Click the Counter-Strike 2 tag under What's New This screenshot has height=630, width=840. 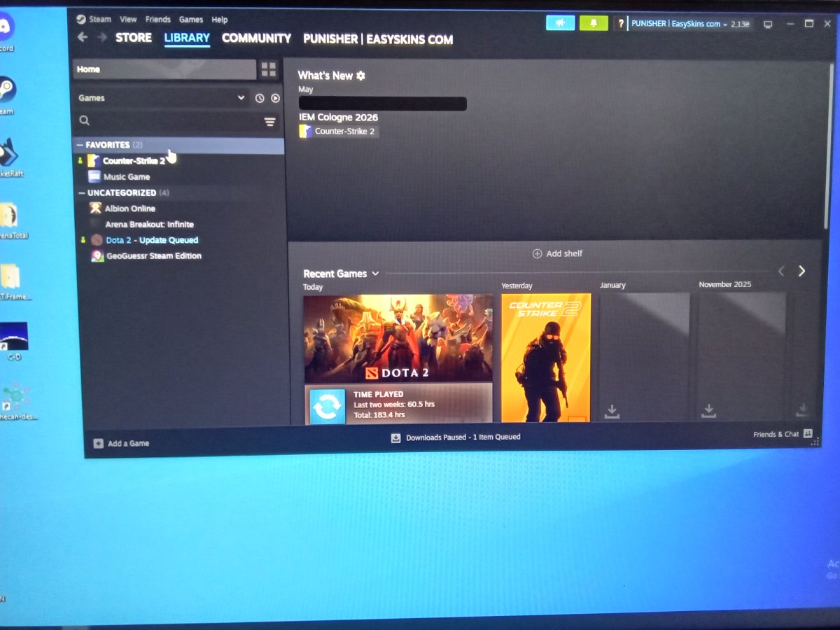click(339, 131)
